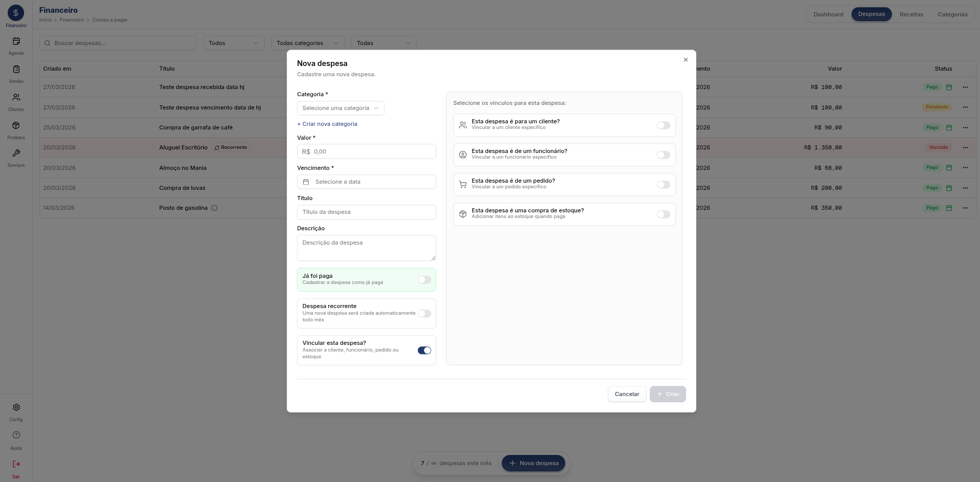The width and height of the screenshot is (980, 482).
Task: Open Ajuda help icon
Action: point(16,435)
